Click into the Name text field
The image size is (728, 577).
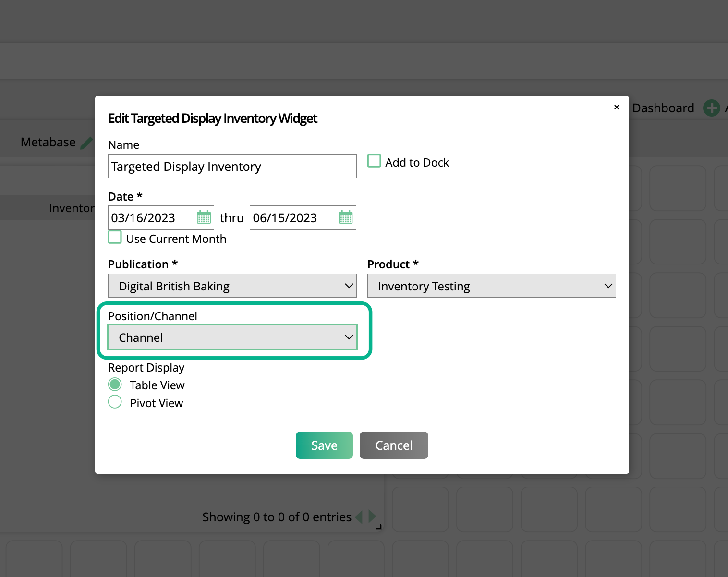tap(232, 167)
